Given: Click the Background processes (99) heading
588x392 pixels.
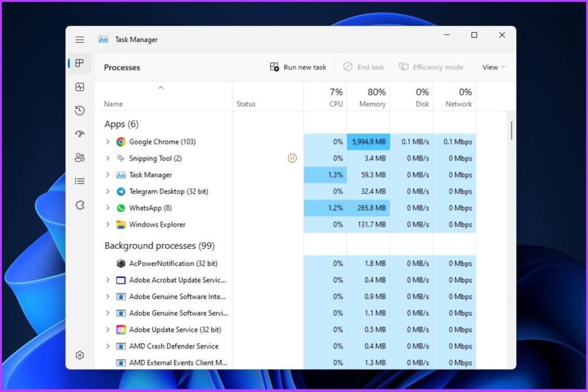Looking at the screenshot, I should pos(160,245).
